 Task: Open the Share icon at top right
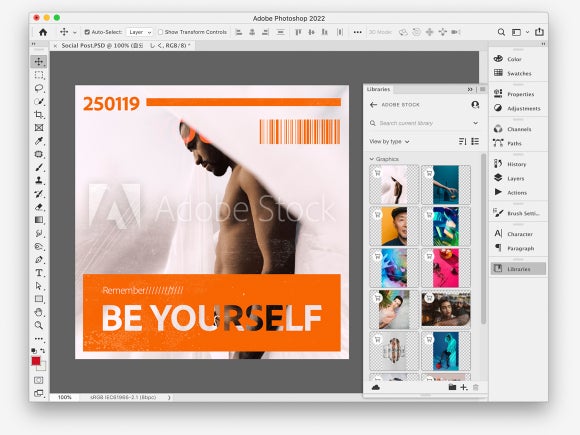[x=539, y=32]
